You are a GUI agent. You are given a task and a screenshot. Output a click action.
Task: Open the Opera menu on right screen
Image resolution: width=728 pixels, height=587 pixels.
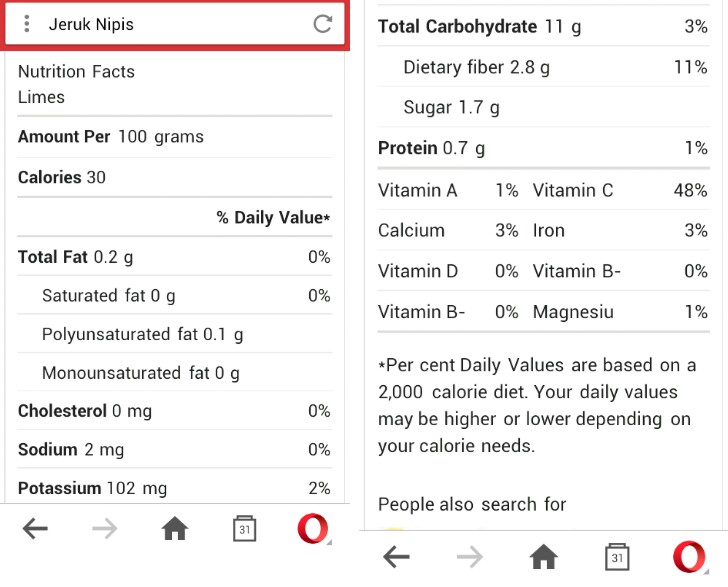[690, 556]
